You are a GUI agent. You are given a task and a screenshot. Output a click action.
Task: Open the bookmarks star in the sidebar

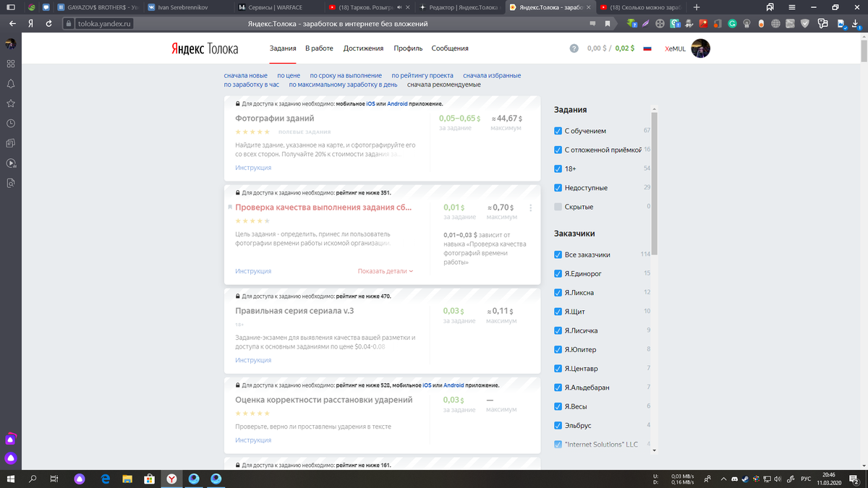click(x=11, y=103)
